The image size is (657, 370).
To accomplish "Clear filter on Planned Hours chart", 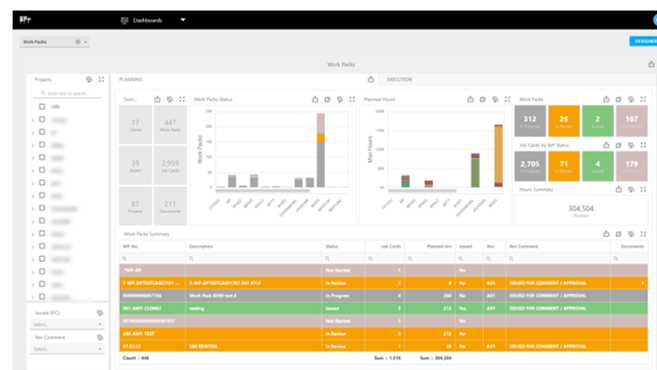I will pos(495,99).
